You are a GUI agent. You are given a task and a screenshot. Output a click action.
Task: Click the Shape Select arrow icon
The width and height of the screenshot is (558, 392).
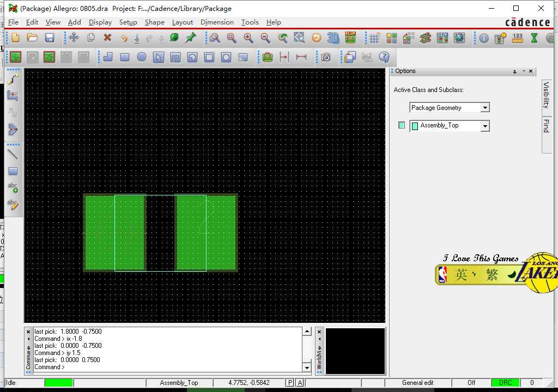point(159,57)
